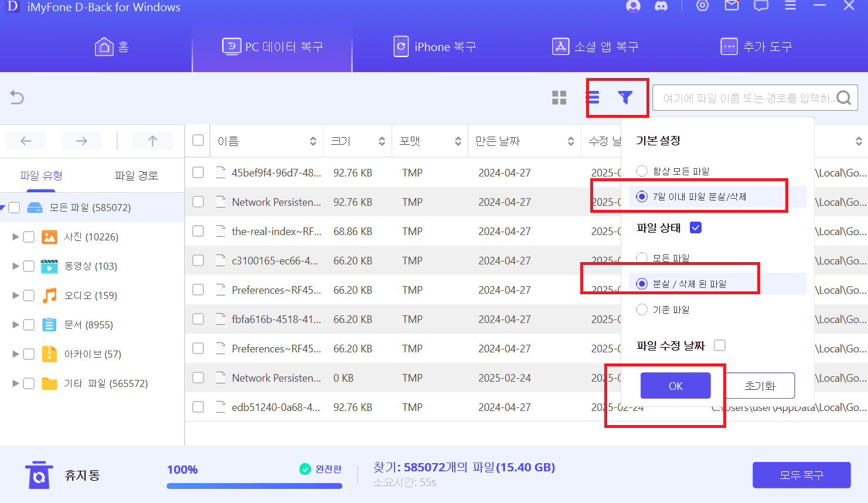
Task: Expand the 사진 (10226) tree node
Action: [x=16, y=237]
